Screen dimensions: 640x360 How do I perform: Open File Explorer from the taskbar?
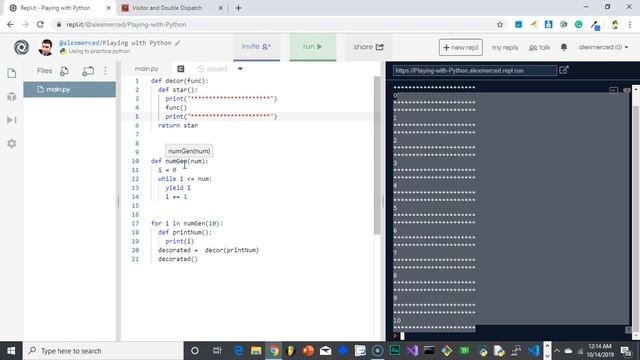click(x=256, y=351)
